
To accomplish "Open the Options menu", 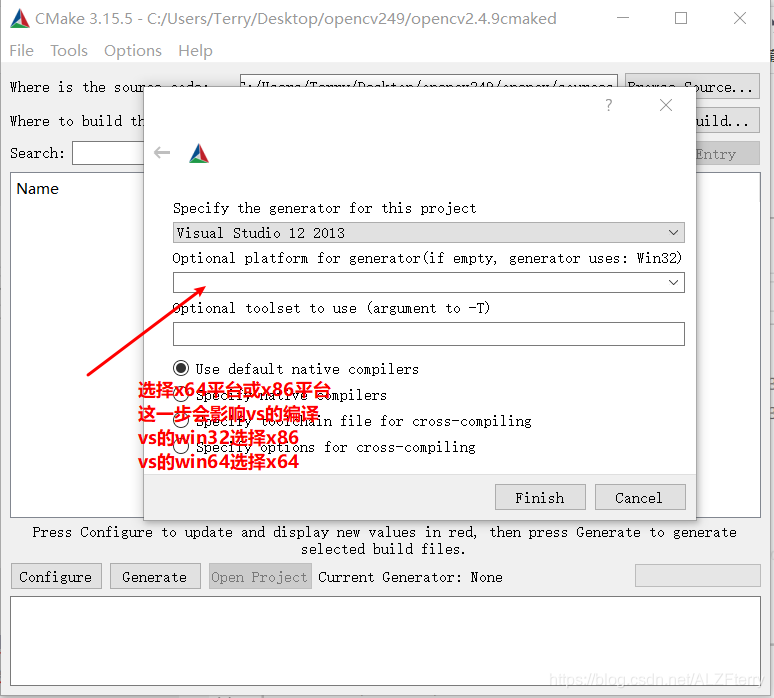I will 133,51.
